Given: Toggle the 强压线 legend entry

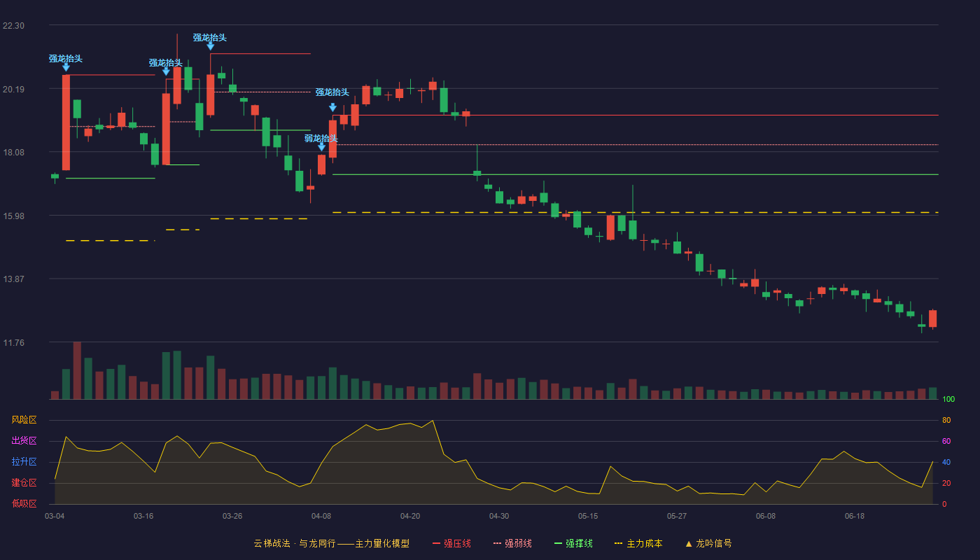Looking at the screenshot, I should click(x=451, y=543).
